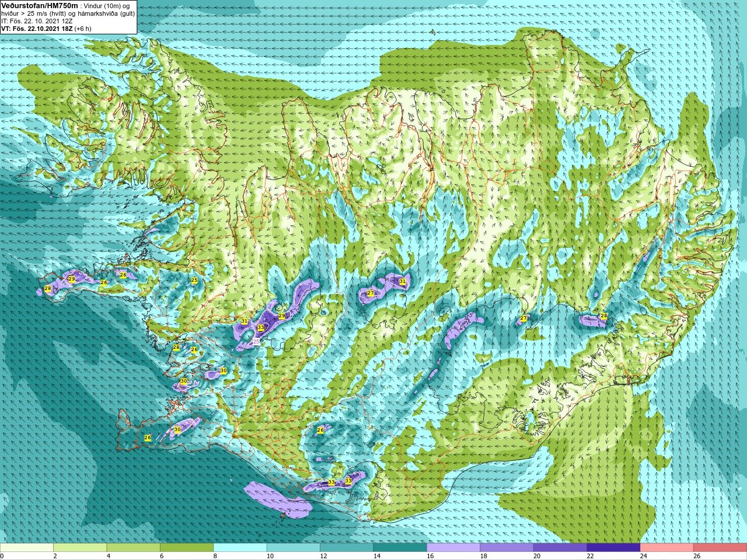The height and width of the screenshot is (560, 747).
Task: Click the dark indigo 22–24 m/s legend swatch
Action: [614, 548]
